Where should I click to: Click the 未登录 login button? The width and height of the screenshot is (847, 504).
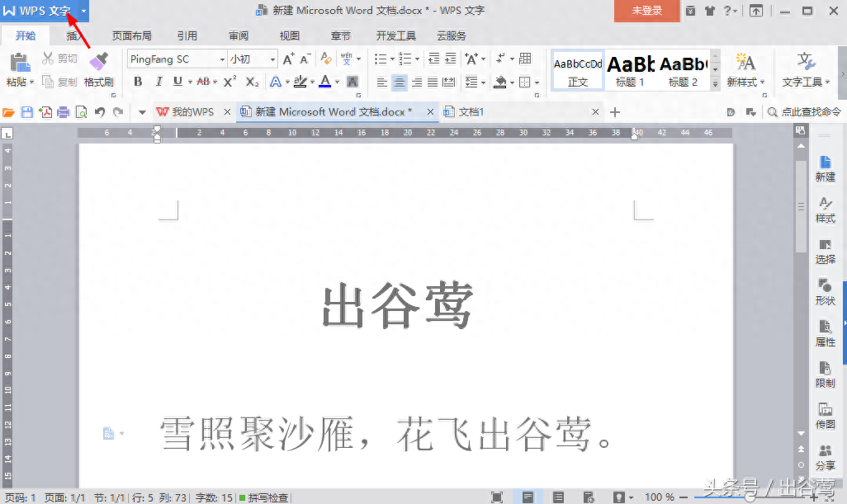pos(646,11)
